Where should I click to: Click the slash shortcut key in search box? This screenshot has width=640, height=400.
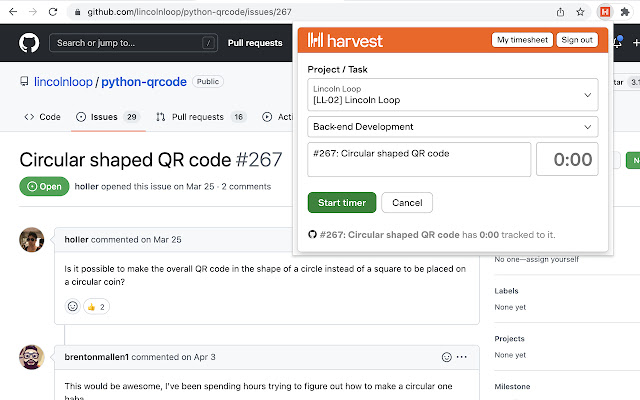point(208,43)
